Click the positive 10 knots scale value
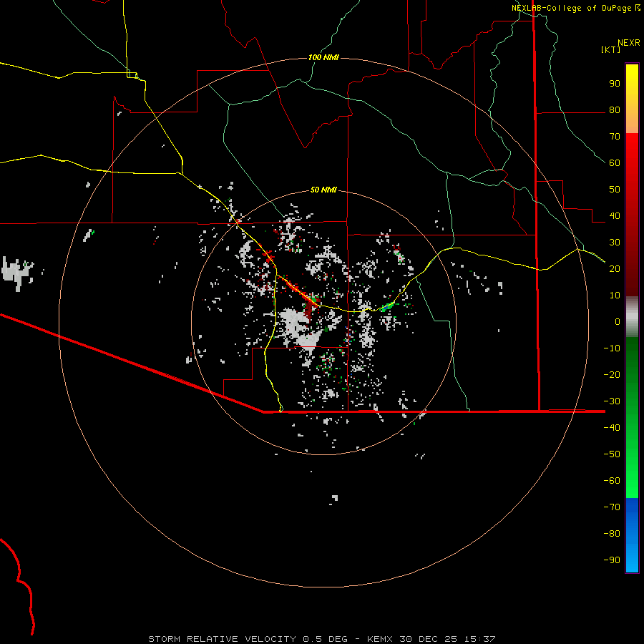The image size is (644, 644). (615, 296)
